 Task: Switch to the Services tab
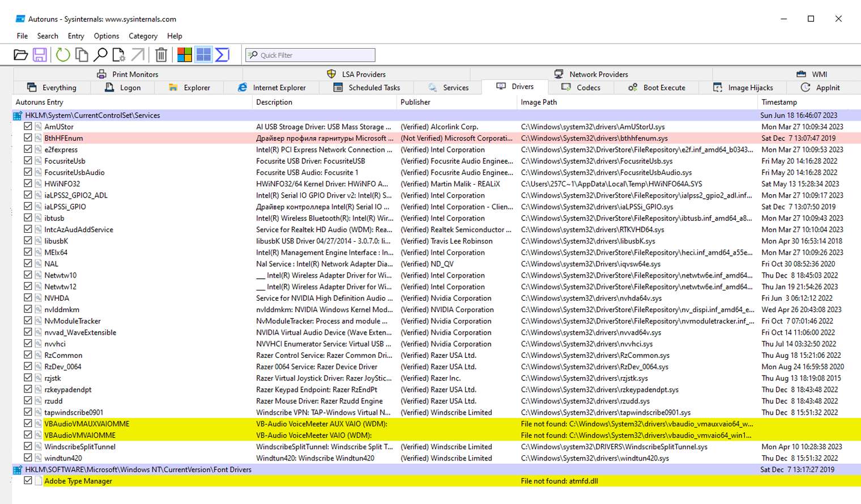(447, 88)
